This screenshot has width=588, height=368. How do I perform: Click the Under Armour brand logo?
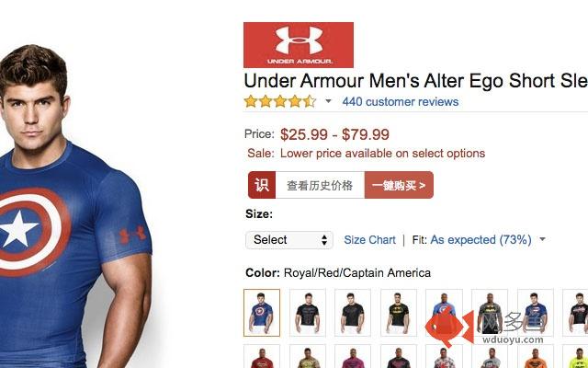click(x=298, y=45)
